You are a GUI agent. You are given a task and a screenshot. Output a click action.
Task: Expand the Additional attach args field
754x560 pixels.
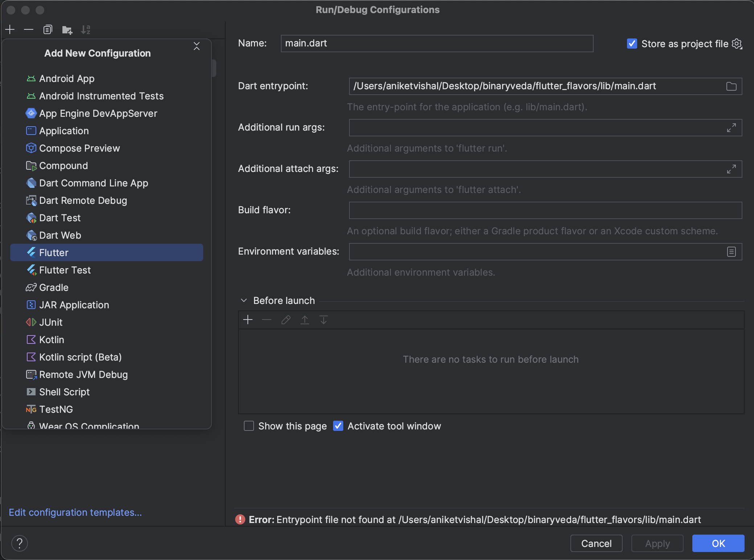coord(731,169)
